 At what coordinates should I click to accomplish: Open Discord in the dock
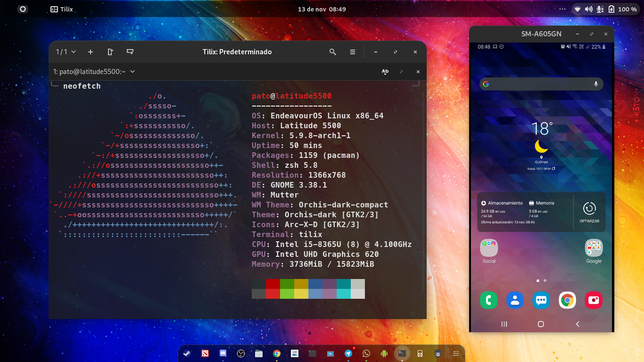pos(223,353)
